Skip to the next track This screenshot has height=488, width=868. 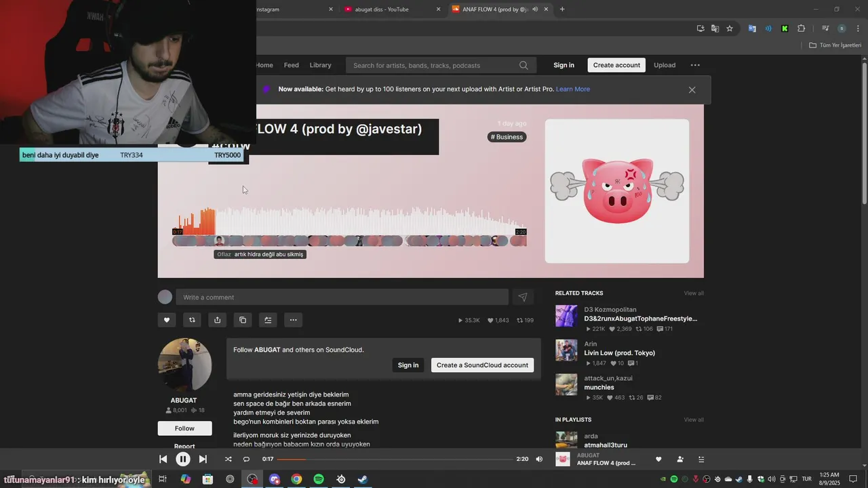click(203, 459)
